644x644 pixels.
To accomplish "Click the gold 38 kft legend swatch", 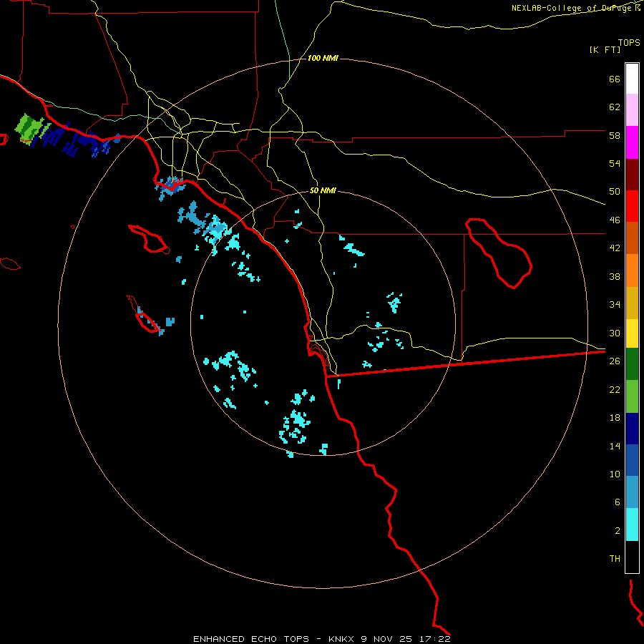I will [632, 303].
